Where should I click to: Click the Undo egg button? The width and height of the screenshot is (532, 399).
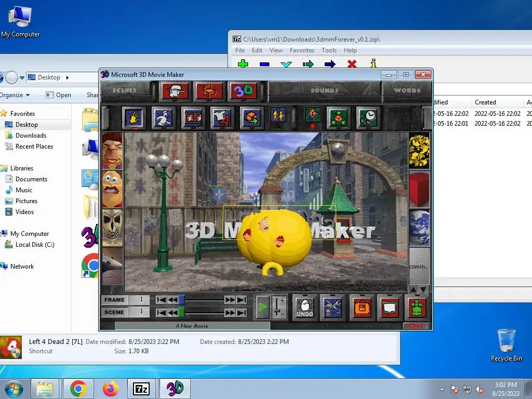305,308
